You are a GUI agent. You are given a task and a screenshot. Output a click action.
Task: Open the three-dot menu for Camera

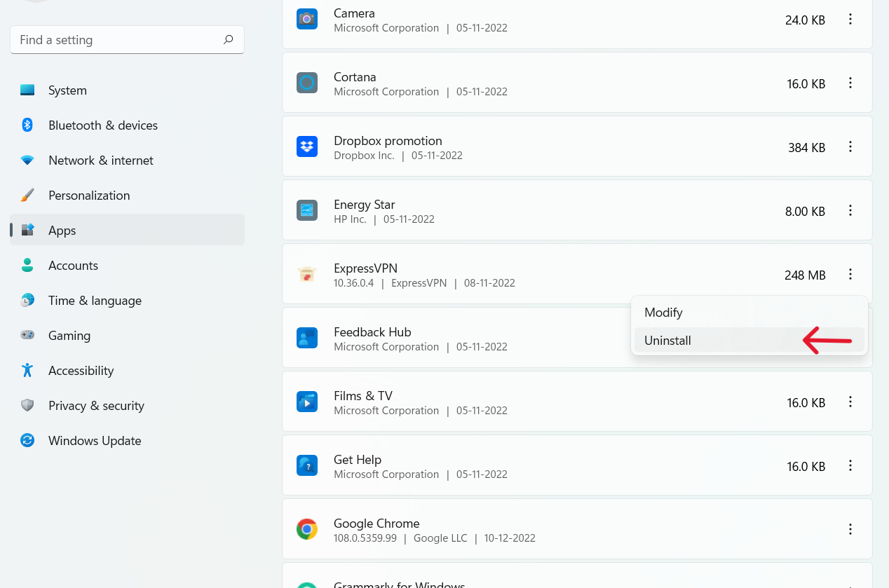[850, 20]
